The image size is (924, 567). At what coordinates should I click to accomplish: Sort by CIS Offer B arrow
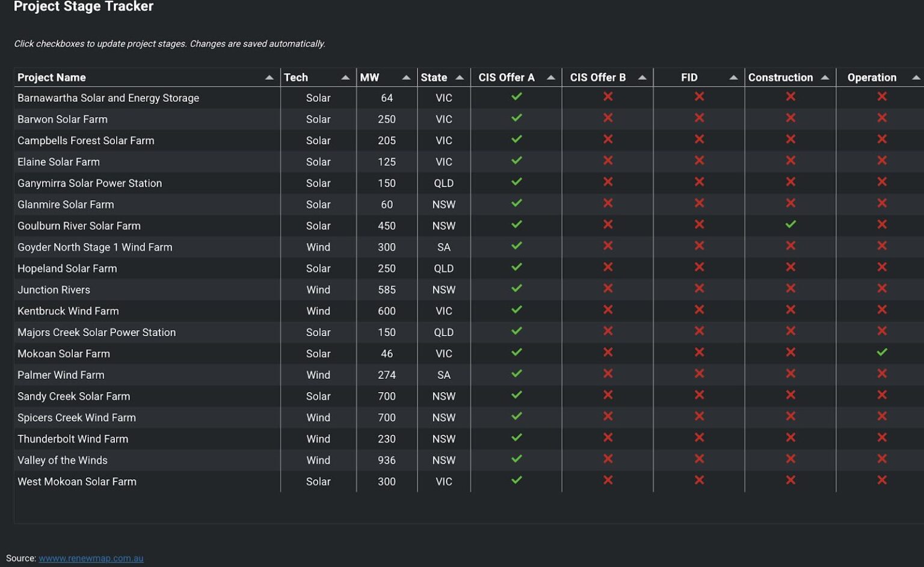[642, 78]
